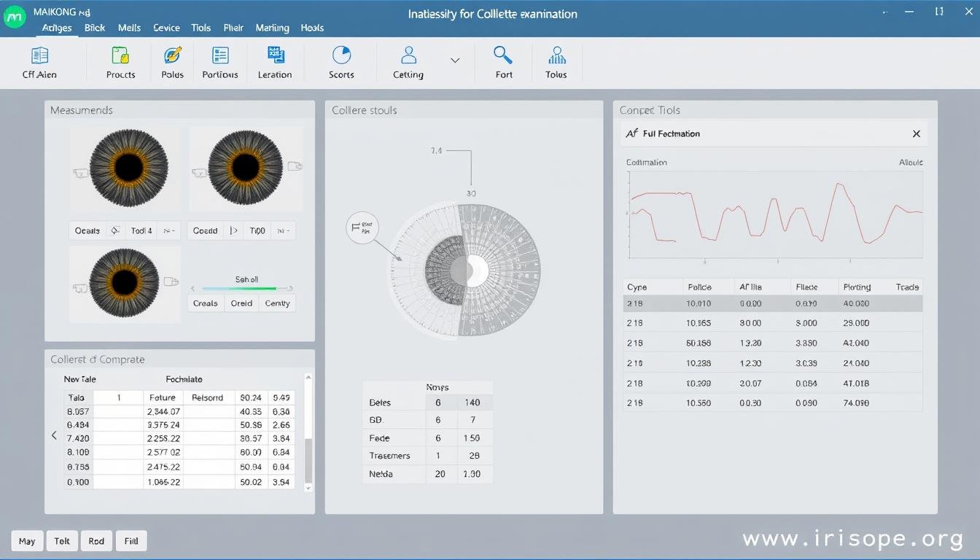Click the Telt button at bottom left

(61, 540)
